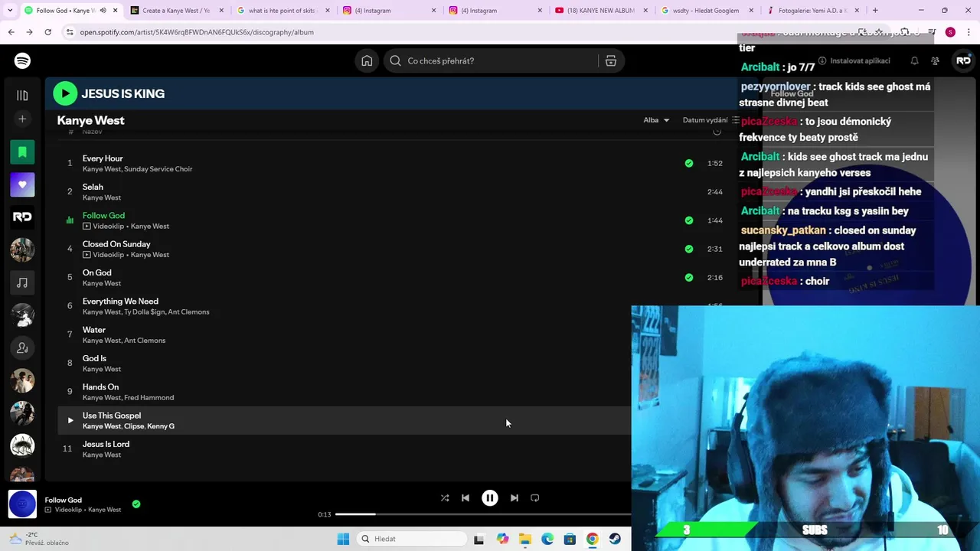980x551 pixels.
Task: Switch to Create a Kanye West tab
Action: [175, 11]
